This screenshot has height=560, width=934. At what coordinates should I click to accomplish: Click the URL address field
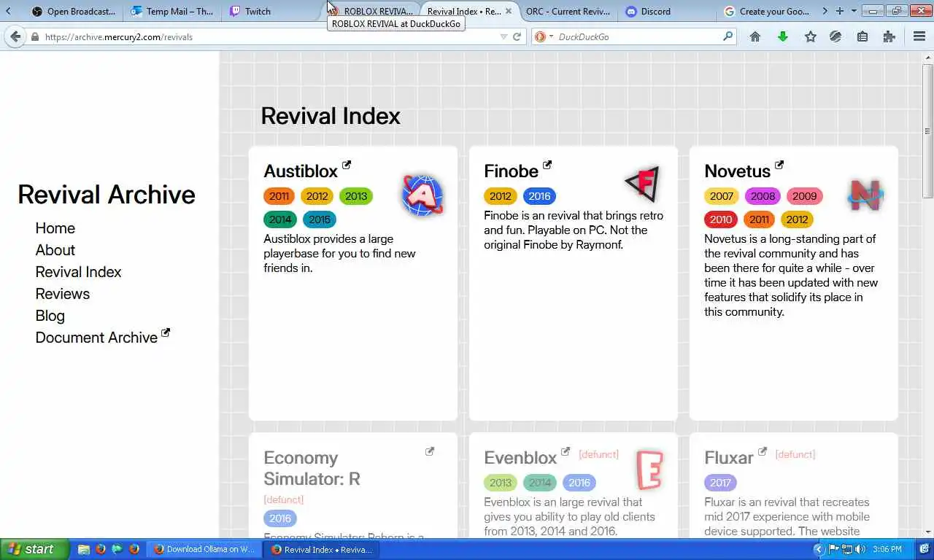[x=270, y=36]
